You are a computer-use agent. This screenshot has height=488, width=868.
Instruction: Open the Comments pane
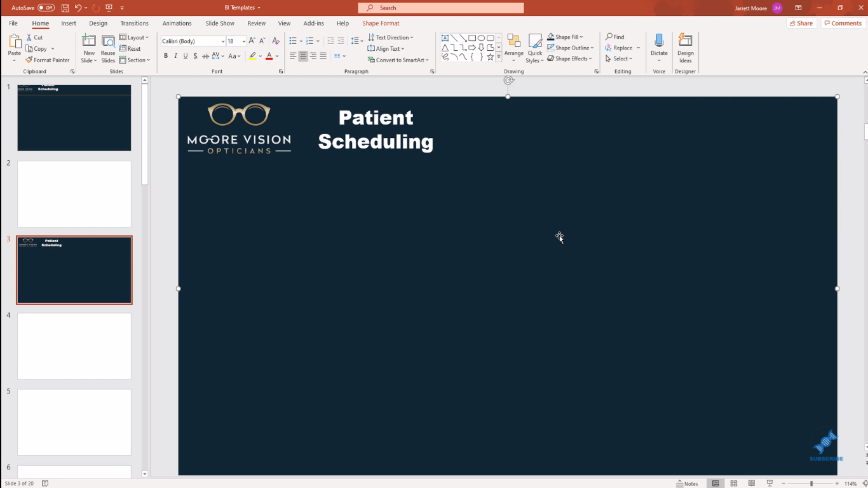[x=843, y=23]
